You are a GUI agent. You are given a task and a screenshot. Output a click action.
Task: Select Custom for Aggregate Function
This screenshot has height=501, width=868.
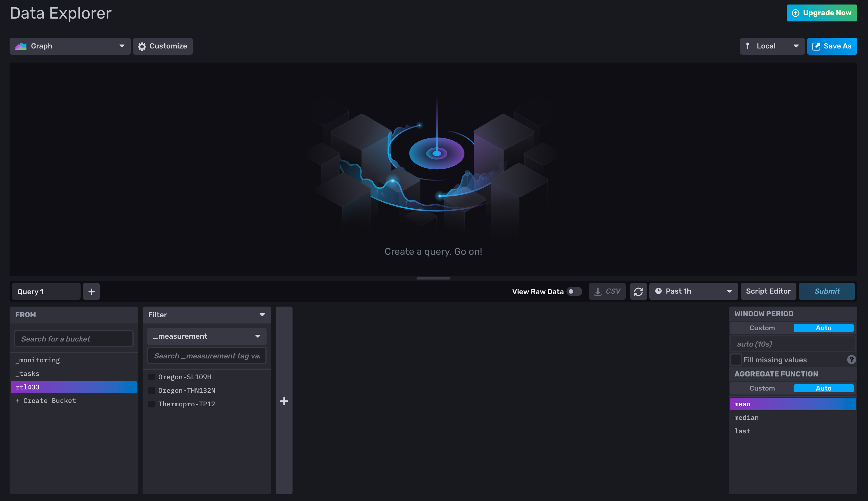(x=762, y=388)
